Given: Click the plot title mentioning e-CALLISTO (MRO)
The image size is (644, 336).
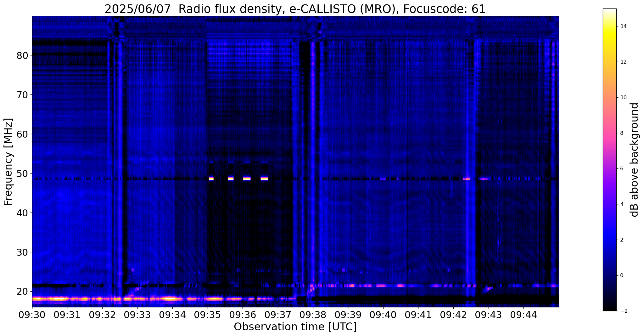Looking at the screenshot, I should click(295, 9).
